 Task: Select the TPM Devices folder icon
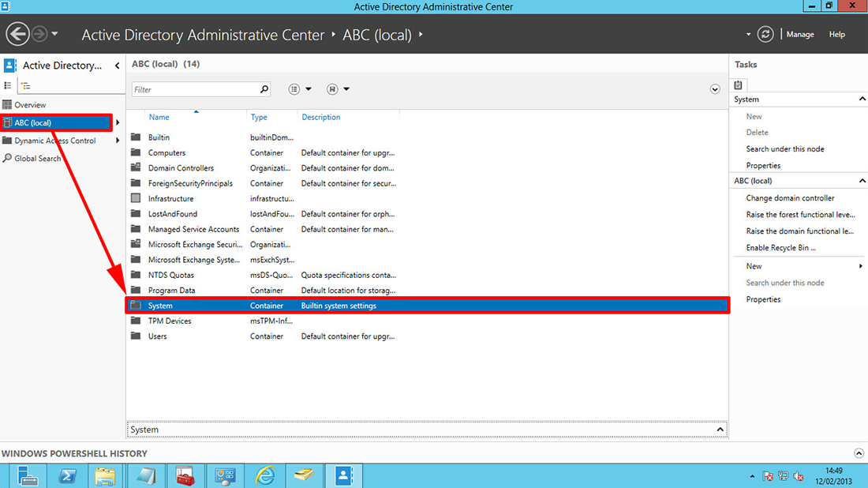[136, 321]
